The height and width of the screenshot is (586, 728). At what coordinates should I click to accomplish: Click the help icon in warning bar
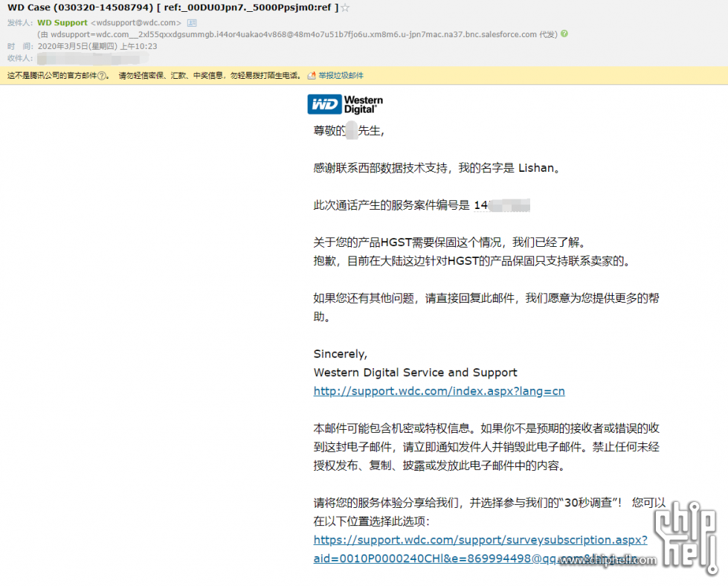pos(102,76)
